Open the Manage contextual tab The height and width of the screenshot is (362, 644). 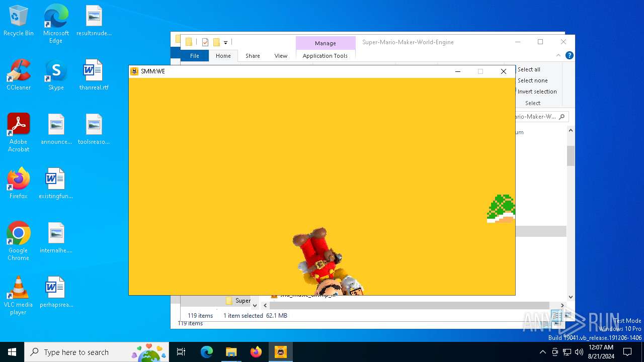325,43
